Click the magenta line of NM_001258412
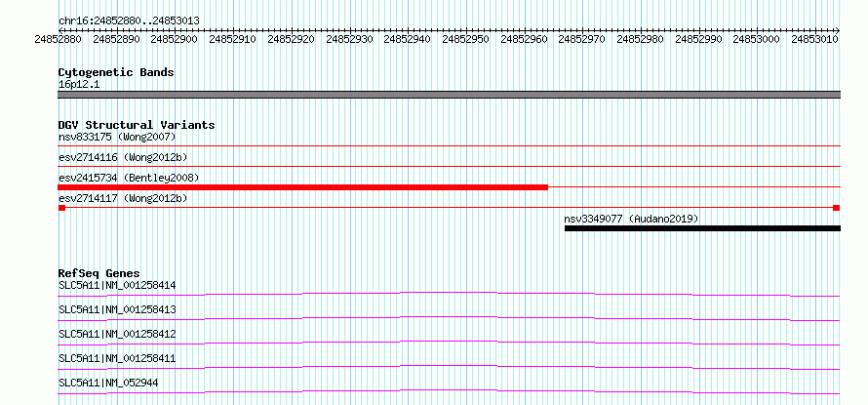868x405 pixels. [x=449, y=343]
